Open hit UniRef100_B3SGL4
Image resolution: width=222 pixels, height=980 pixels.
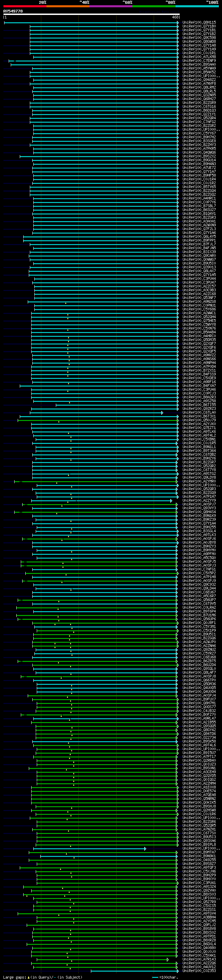199,531
